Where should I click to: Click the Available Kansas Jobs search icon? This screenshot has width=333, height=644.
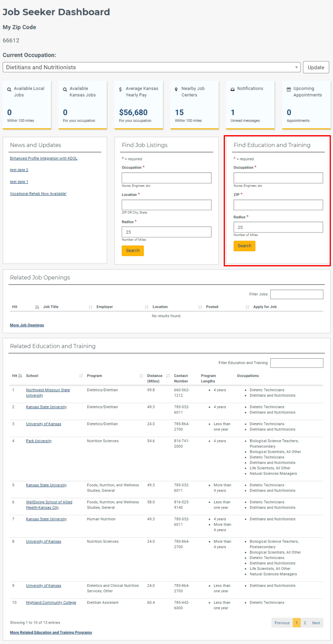[x=65, y=89]
